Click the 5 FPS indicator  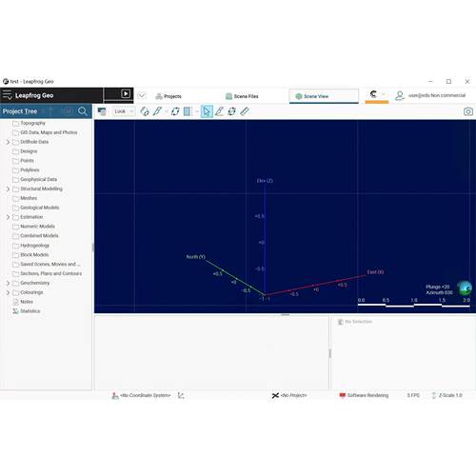[x=413, y=395]
